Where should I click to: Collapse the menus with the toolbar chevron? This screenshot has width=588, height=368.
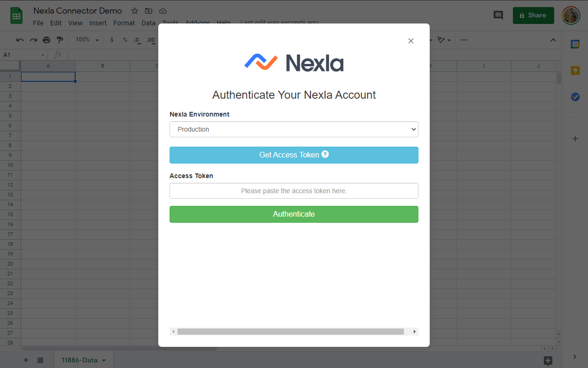(x=553, y=40)
